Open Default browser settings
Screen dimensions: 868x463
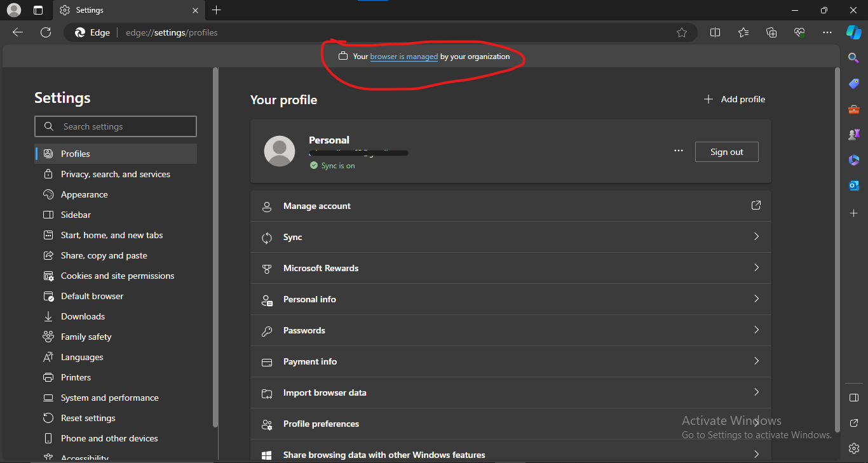(116, 296)
